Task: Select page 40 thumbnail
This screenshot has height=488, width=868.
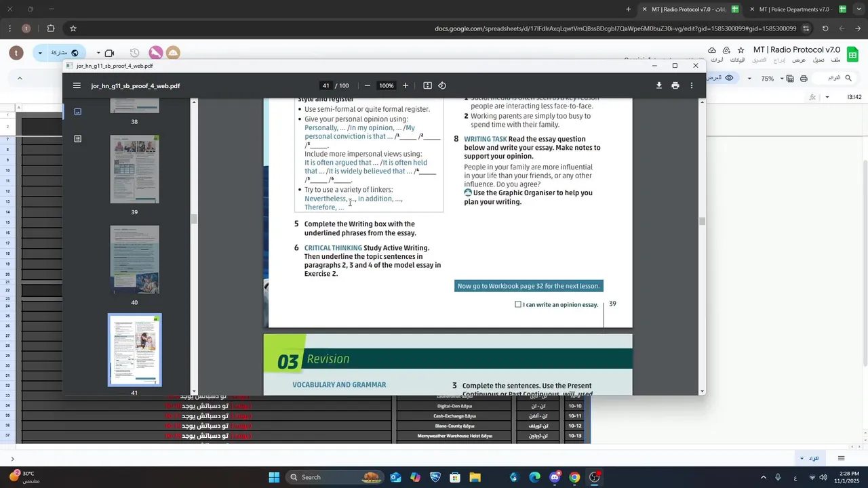Action: point(134,260)
